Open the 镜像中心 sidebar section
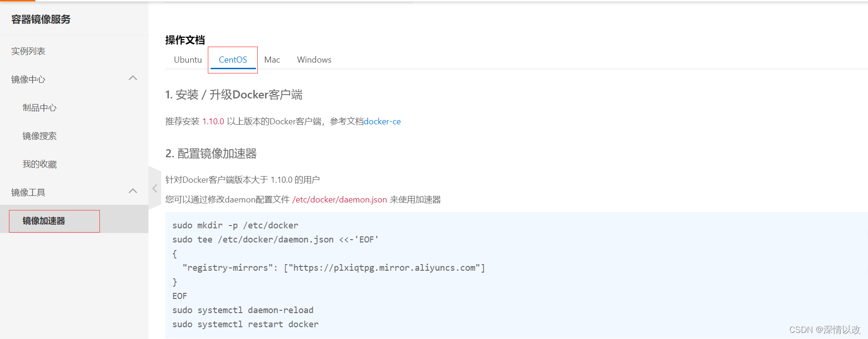The image size is (868, 339). coord(28,80)
